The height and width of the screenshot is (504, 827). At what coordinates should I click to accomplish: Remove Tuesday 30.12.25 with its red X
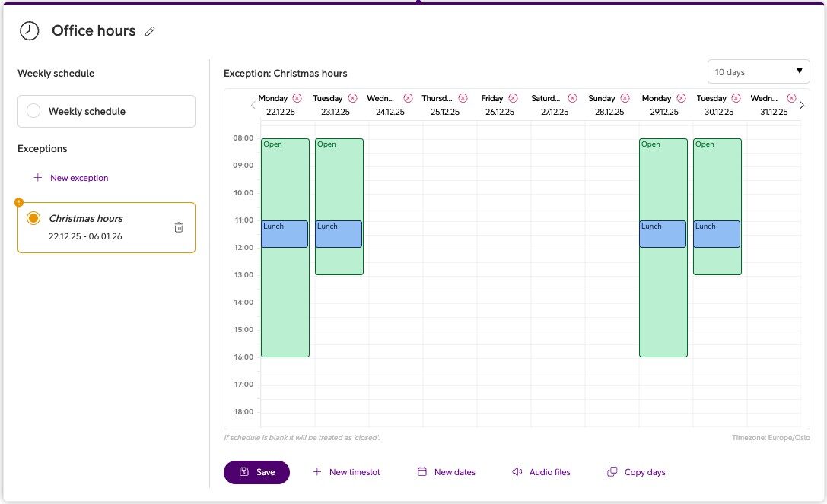click(735, 98)
